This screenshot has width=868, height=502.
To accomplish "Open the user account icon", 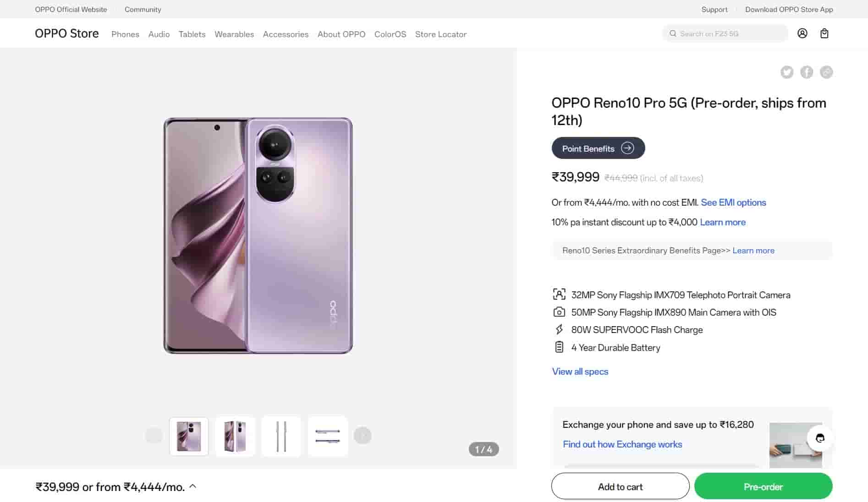I will (x=802, y=33).
